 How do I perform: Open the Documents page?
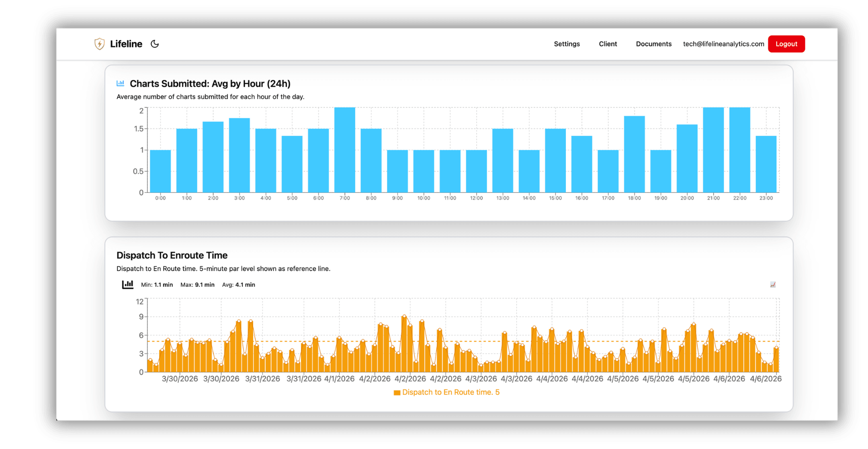coord(653,44)
